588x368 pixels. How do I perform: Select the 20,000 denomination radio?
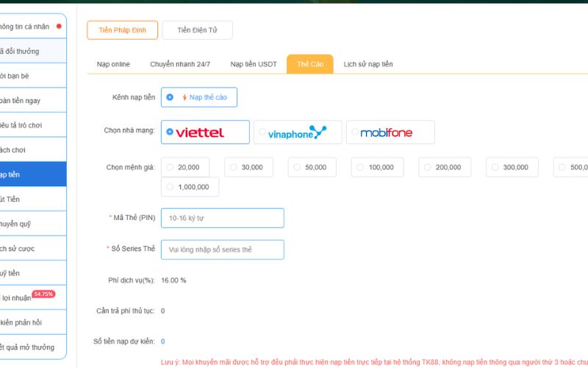pos(170,167)
